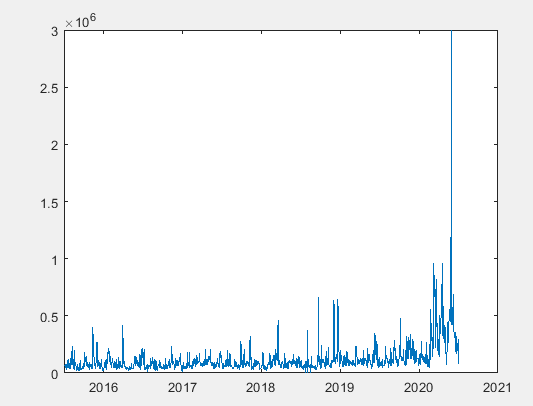This screenshot has height=406, width=533.
Task: Click the y-axis label 2.5
Action: (49, 88)
